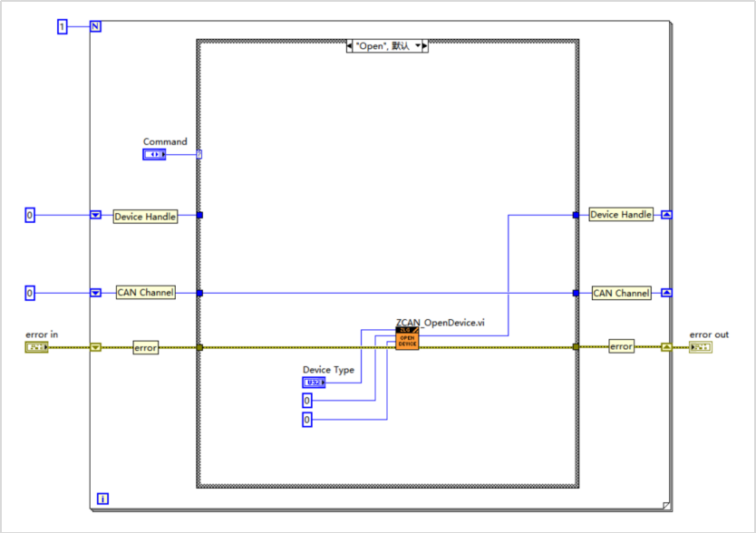Click the ZCAN_OpenDevice.vi subVI icon
This screenshot has height=533, width=756.
click(407, 338)
